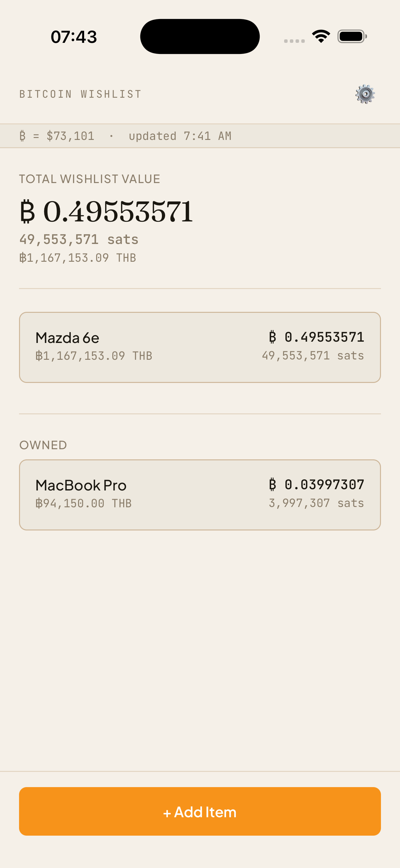Tap the updated 7:41 AM timestamp

[180, 136]
